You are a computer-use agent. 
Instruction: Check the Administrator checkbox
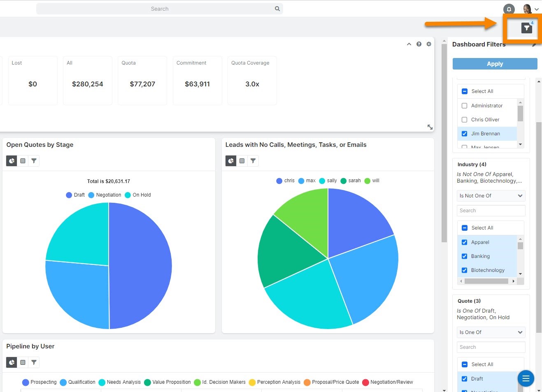(x=464, y=105)
